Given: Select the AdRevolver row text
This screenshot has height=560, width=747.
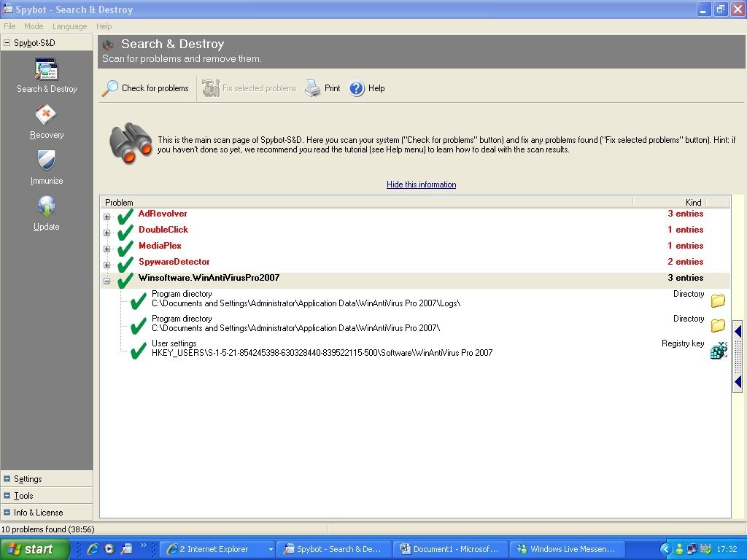Looking at the screenshot, I should [163, 214].
